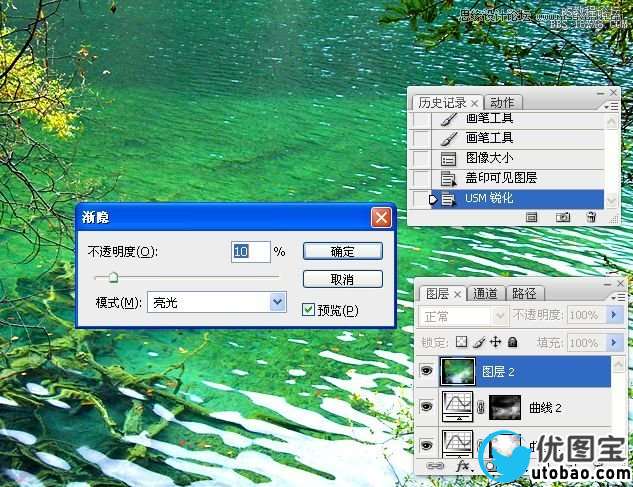The height and width of the screenshot is (487, 633).
Task: Click the 取消 button
Action: click(x=342, y=279)
